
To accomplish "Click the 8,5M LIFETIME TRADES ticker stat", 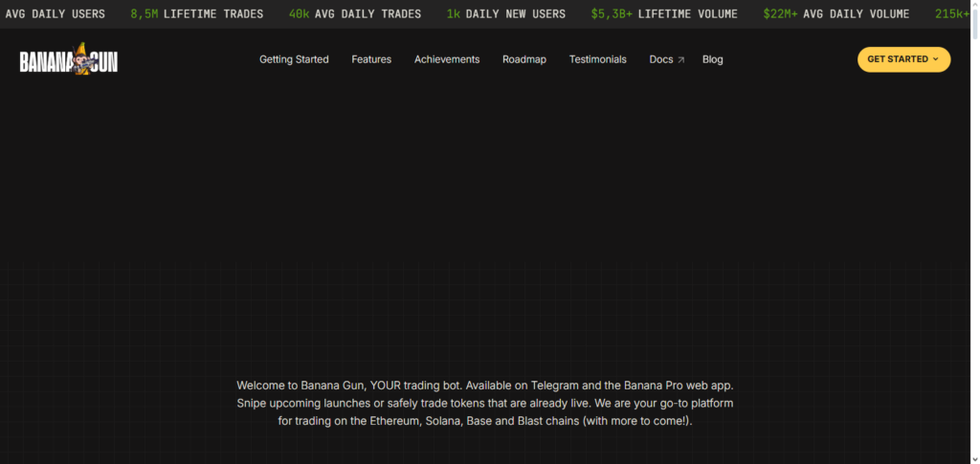I will pos(199,14).
